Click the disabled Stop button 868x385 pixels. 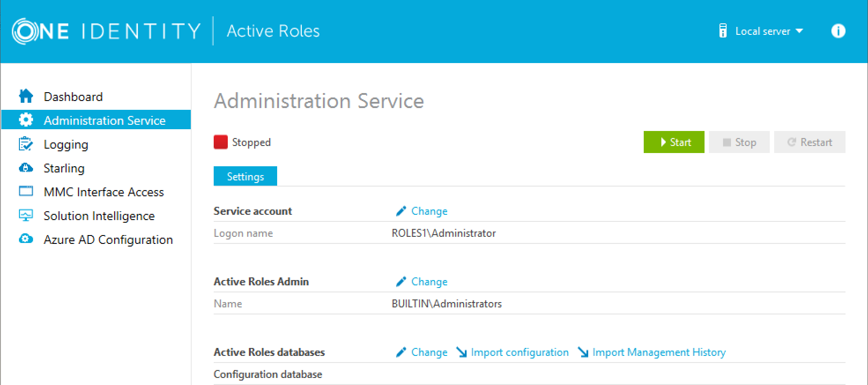739,142
